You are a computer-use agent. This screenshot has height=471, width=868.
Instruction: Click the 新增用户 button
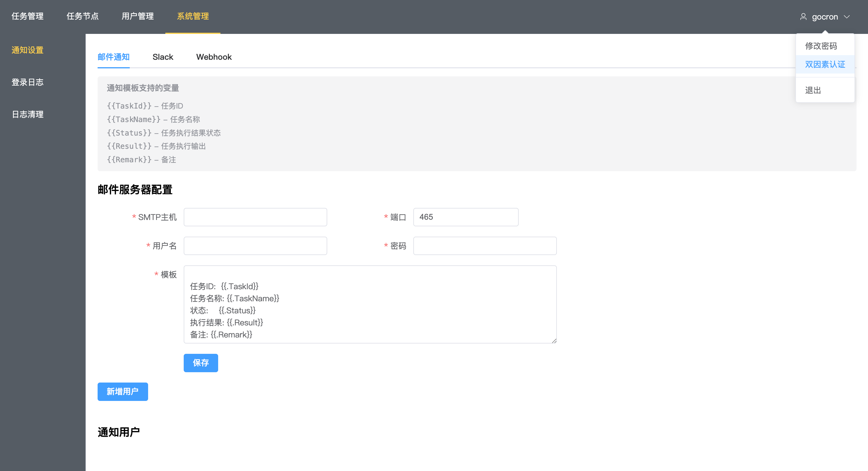pyautogui.click(x=123, y=391)
